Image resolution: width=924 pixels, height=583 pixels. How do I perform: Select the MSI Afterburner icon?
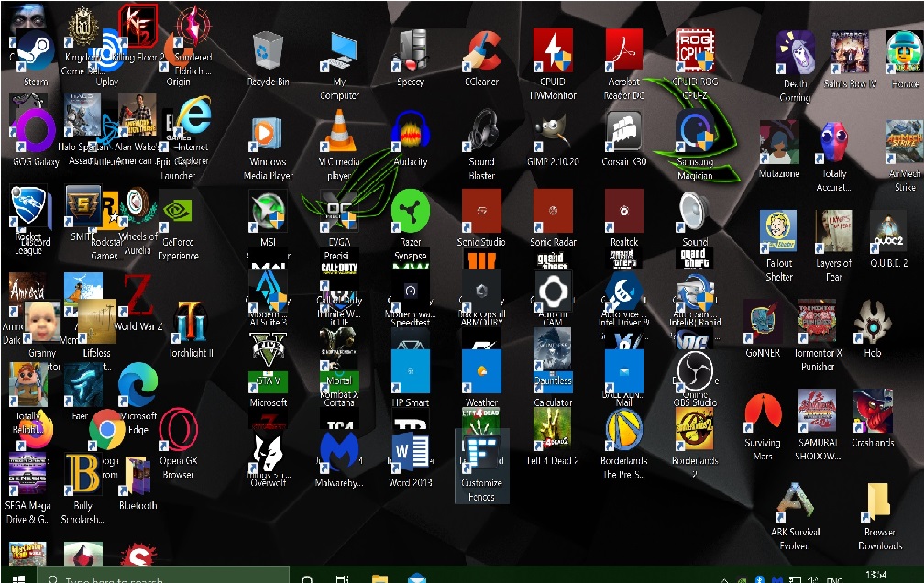point(268,211)
